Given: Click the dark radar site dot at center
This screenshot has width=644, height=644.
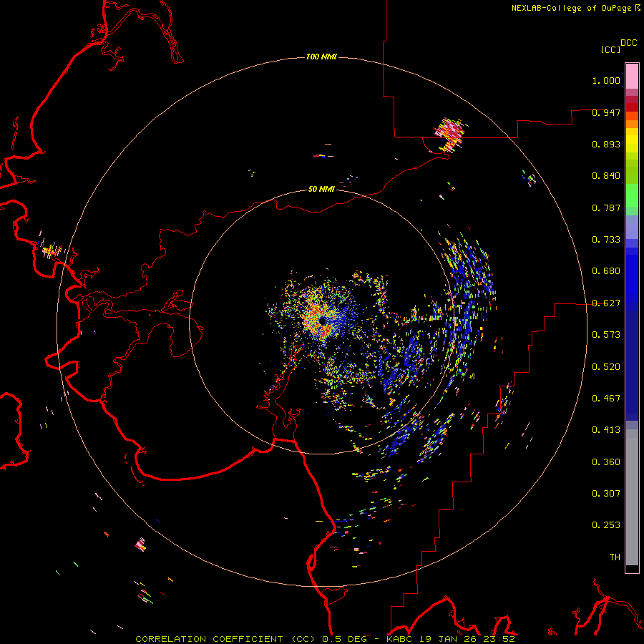Looking at the screenshot, I should (323, 320).
